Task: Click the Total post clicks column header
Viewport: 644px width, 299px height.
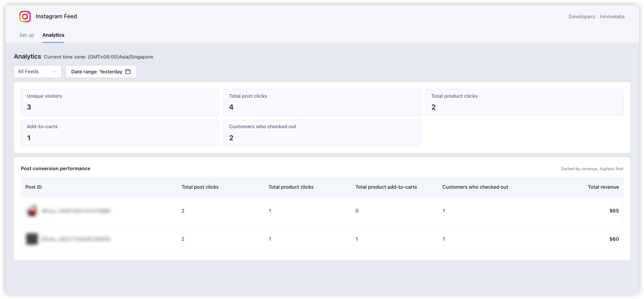Action: (x=200, y=187)
